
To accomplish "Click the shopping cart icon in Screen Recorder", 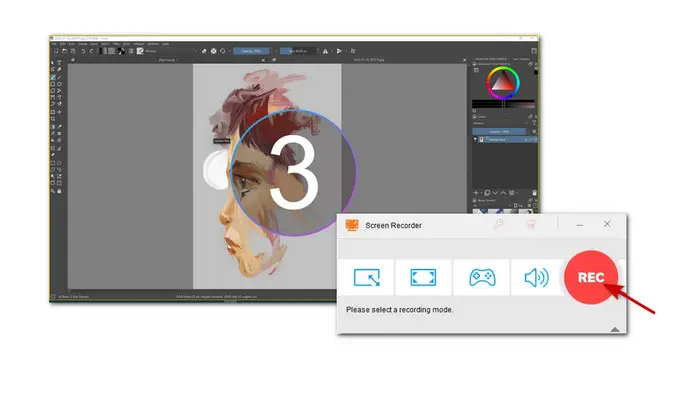I will (531, 224).
